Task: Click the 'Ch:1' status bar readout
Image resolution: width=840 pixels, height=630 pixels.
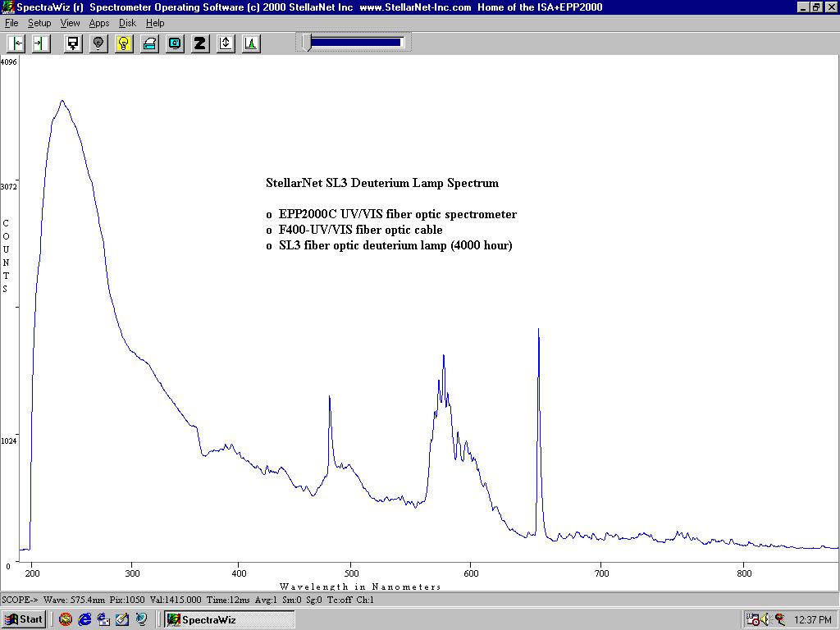Action: coord(364,600)
